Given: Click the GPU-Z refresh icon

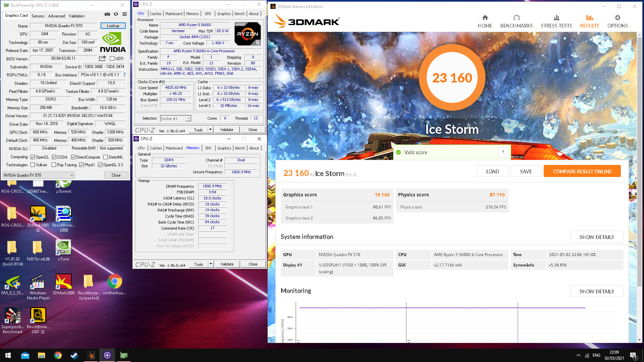Looking at the screenshot, I should [x=116, y=14].
